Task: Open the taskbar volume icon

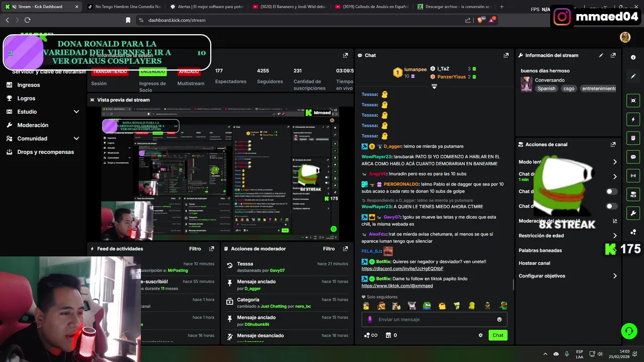Action: [600, 354]
